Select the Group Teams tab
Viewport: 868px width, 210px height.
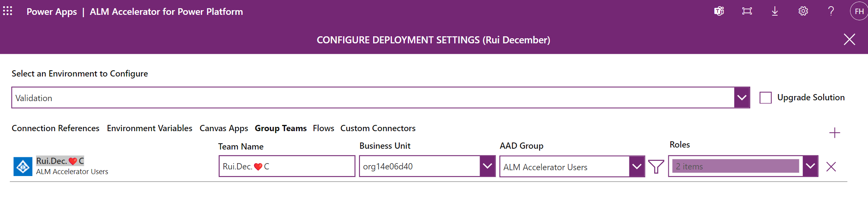click(x=281, y=128)
